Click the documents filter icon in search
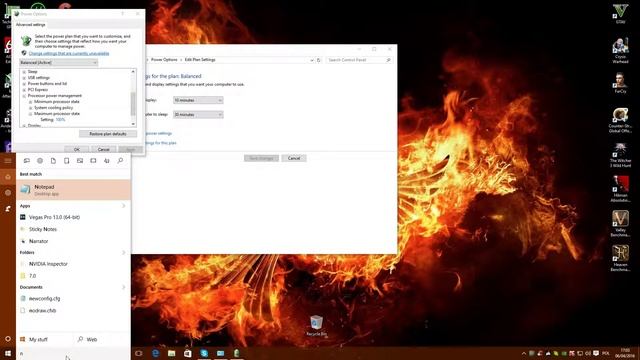This screenshot has width=640, height=360. coord(53,161)
